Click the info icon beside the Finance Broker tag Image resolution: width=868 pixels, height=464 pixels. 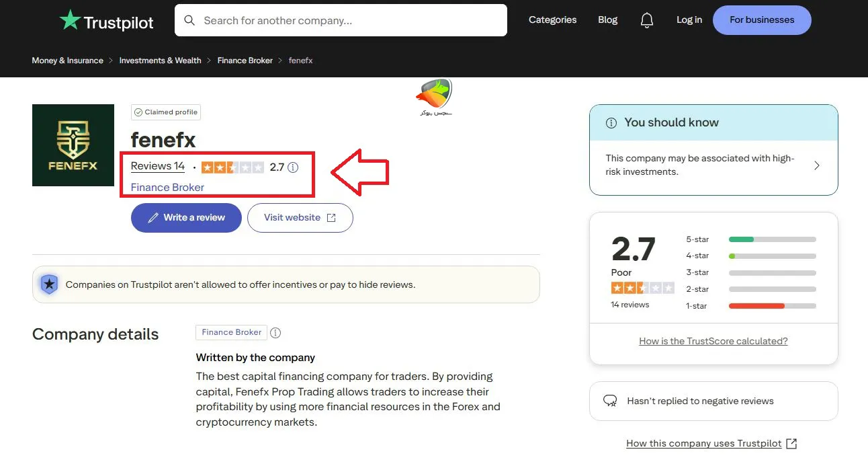[x=275, y=332]
